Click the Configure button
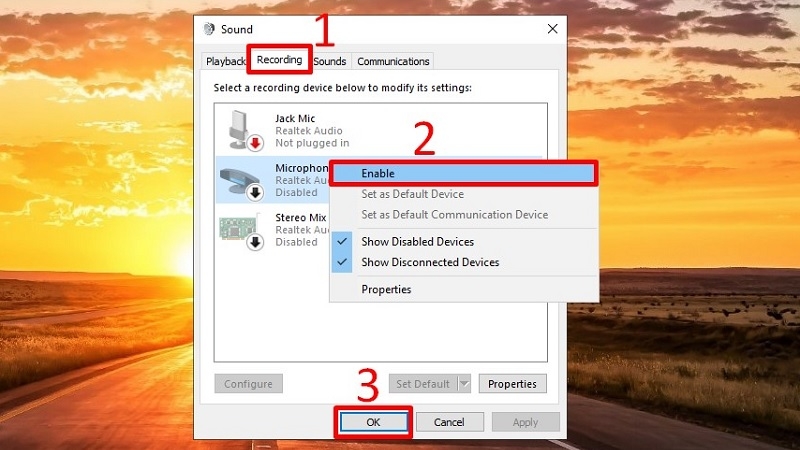This screenshot has width=800, height=450. [248, 384]
